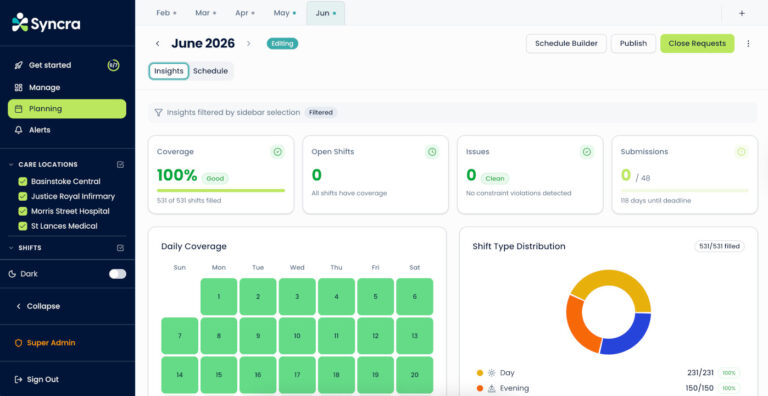Image resolution: width=768 pixels, height=396 pixels.
Task: Switch to the May month tab
Action: [x=285, y=13]
